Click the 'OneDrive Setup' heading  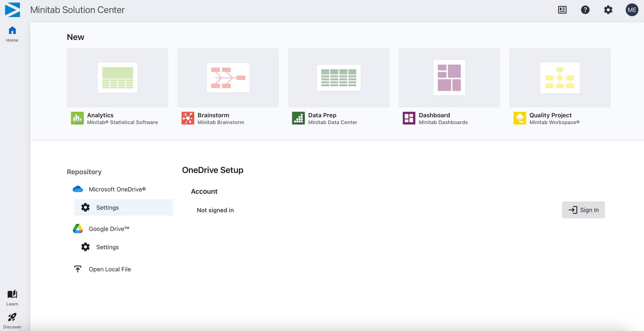click(x=213, y=170)
